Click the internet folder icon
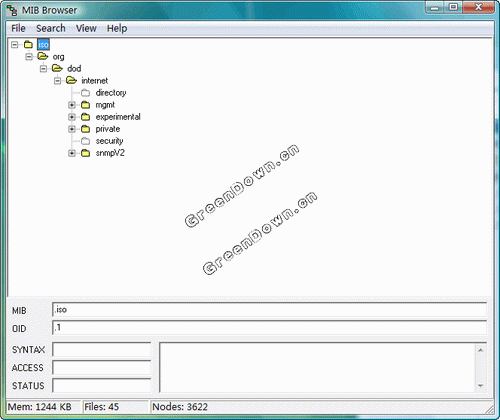The image size is (500, 420). (71, 80)
